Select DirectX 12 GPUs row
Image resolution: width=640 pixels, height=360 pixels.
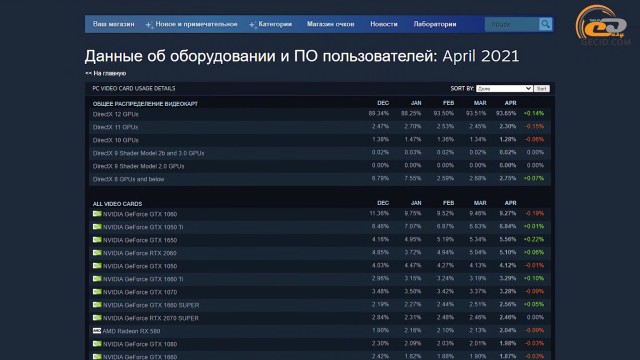tap(320, 114)
